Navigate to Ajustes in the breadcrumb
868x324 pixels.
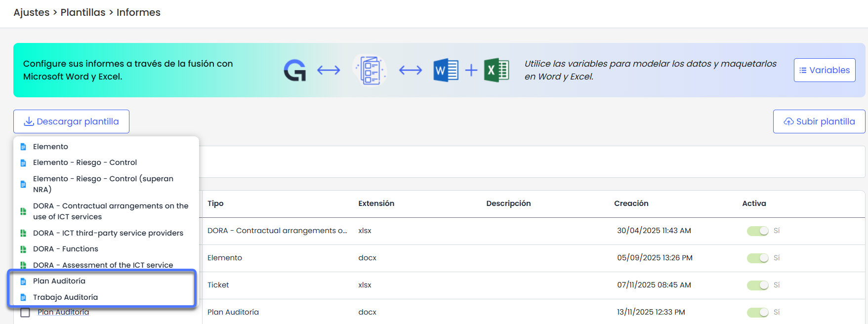tap(31, 12)
